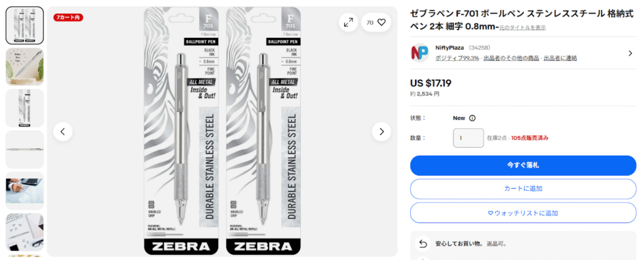Click the NiftyPlaza seller logo

click(x=419, y=53)
